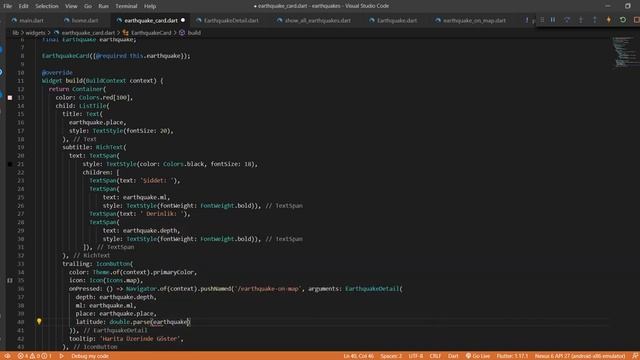Click 'double.parse(earthquake)' on line 40
This screenshot has height=360, width=640.
(x=150, y=322)
